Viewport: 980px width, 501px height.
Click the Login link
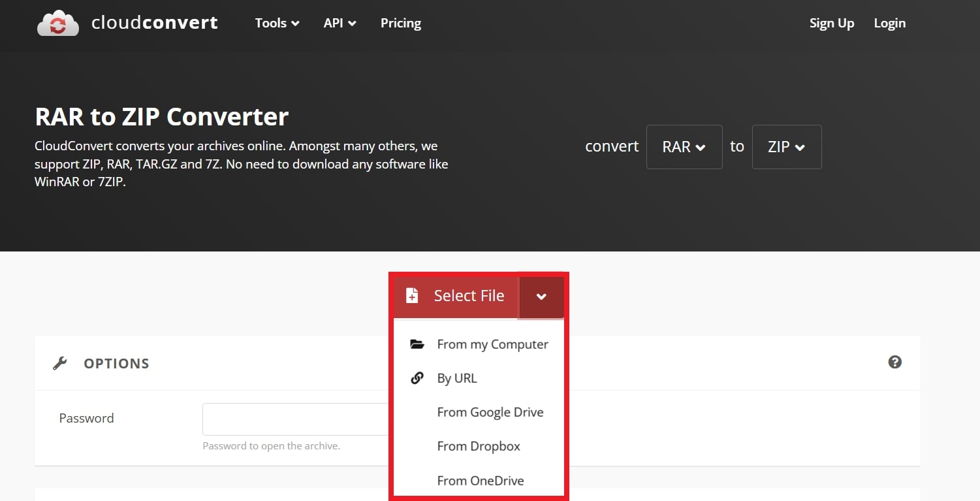pos(890,23)
